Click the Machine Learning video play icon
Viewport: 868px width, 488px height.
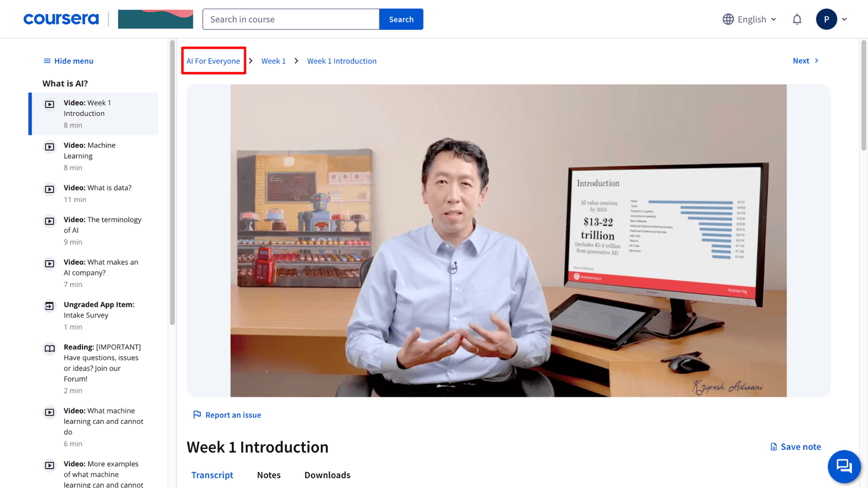pos(49,147)
